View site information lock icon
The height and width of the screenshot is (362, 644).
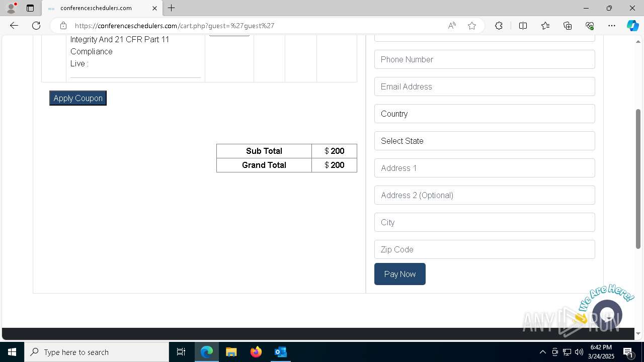pos(63,26)
